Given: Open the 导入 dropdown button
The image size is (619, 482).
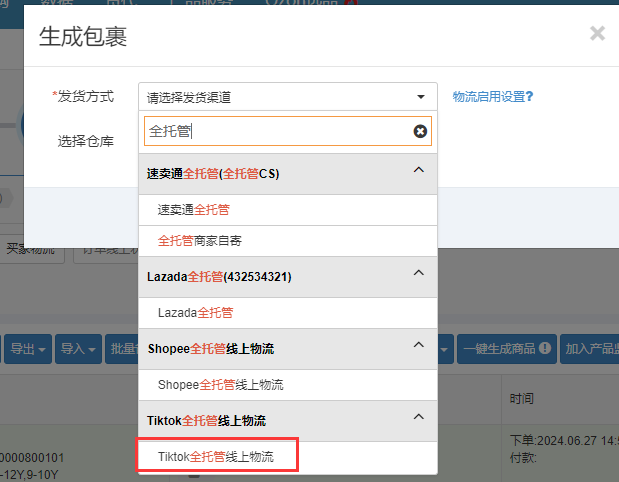Looking at the screenshot, I should point(78,349).
